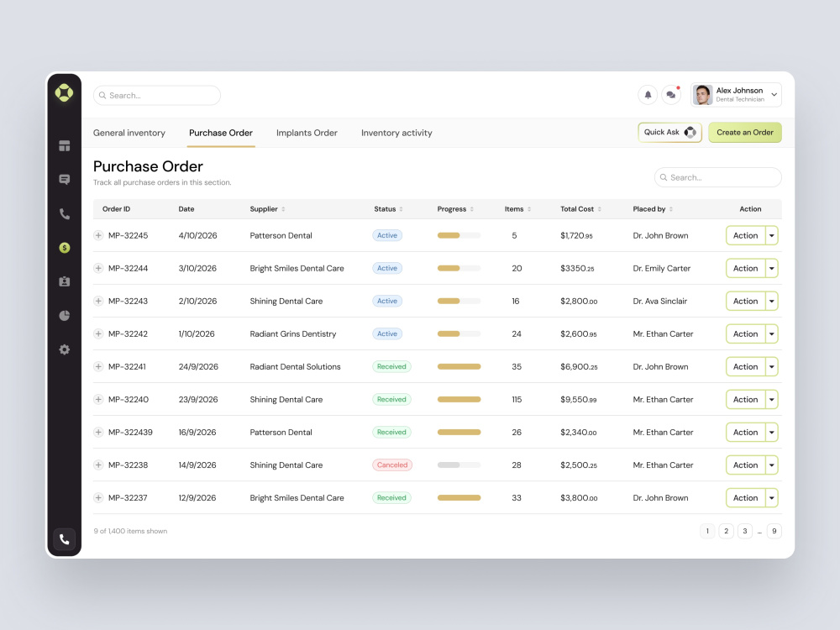Click supplier Radiant Grins Dentistry
This screenshot has height=630, width=840.
pyautogui.click(x=293, y=333)
